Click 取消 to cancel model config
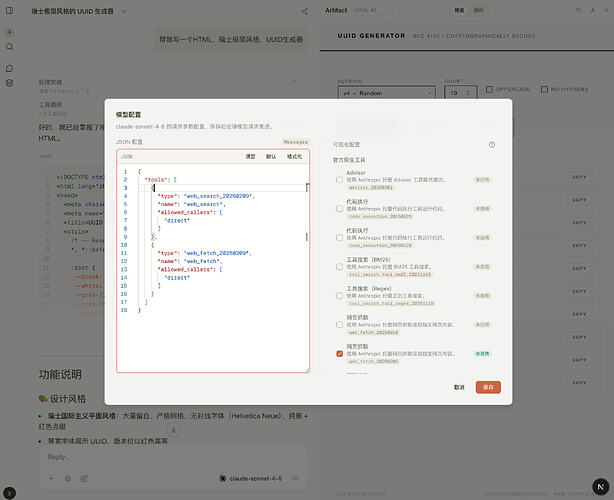Image resolution: width=614 pixels, height=500 pixels. [x=459, y=387]
